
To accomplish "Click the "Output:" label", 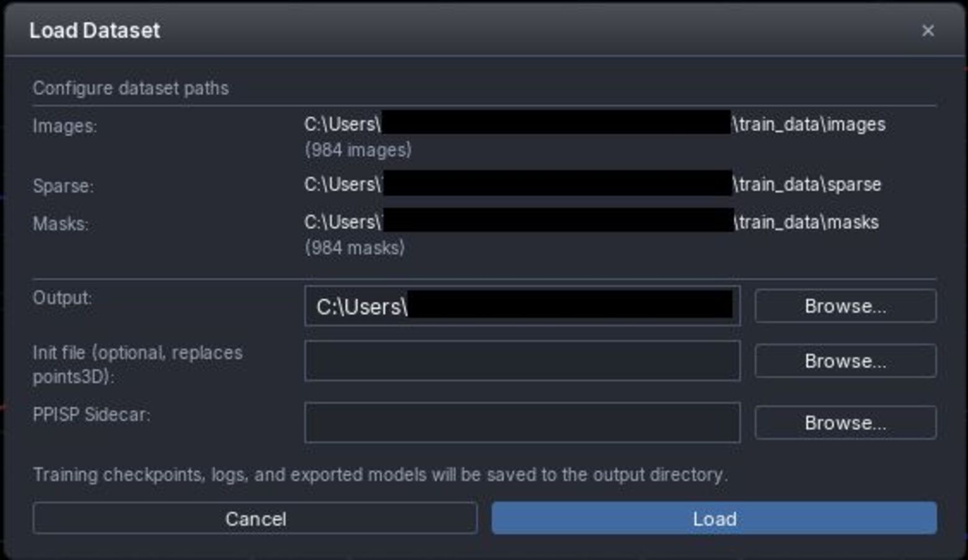I will 62,298.
